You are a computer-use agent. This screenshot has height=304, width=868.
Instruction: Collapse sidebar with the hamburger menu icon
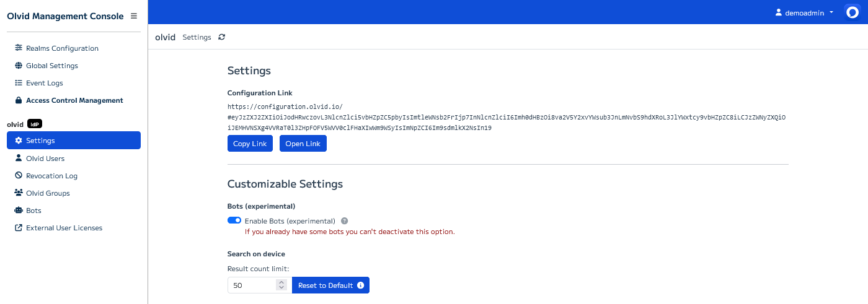click(134, 16)
